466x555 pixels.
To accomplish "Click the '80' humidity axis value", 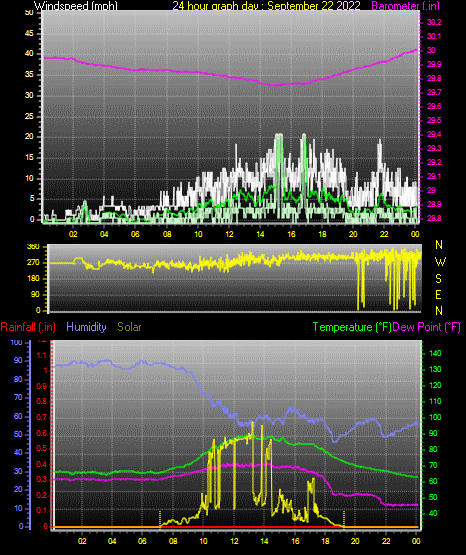I will click(x=18, y=379).
